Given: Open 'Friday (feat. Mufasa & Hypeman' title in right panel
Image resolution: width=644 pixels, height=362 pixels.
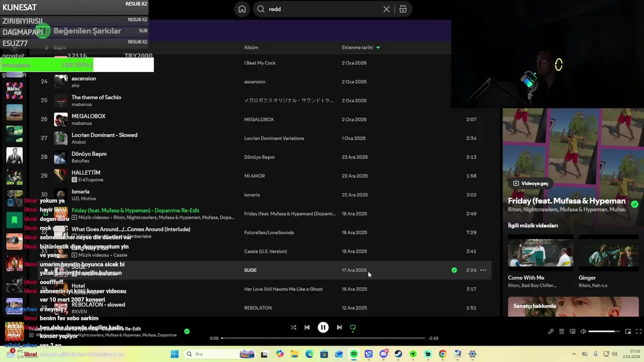Looking at the screenshot, I should (567, 201).
